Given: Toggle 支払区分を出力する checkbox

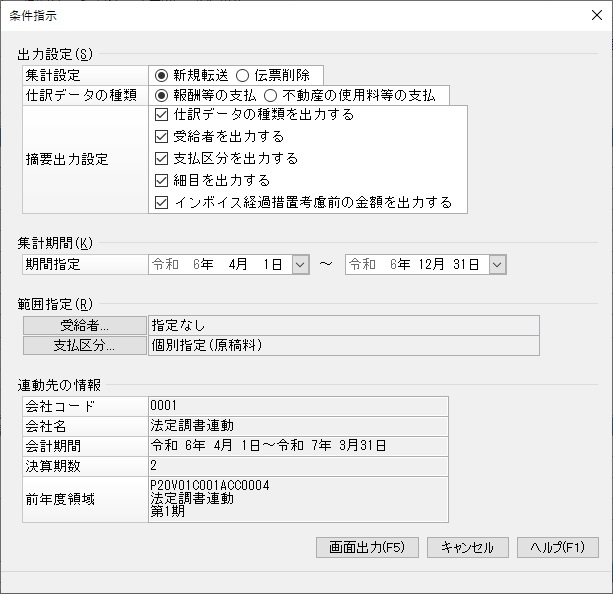Looking at the screenshot, I should point(162,159).
